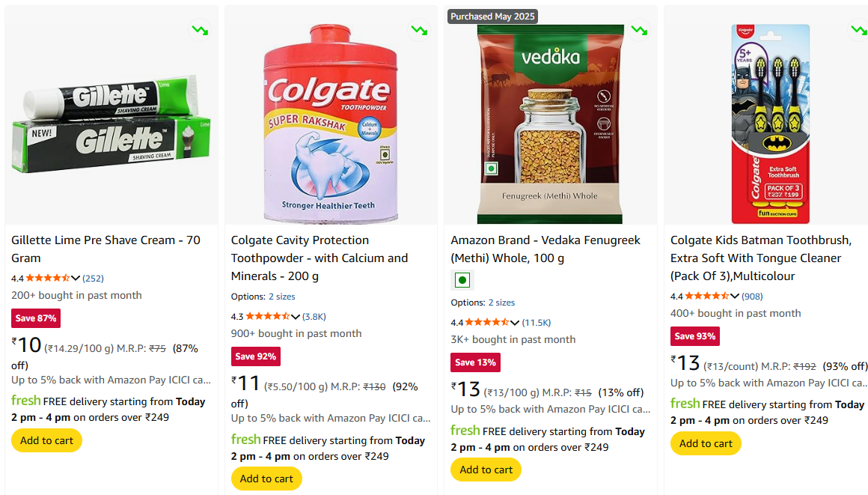Open 2 sizes options for Colgate Toothpowder

tap(282, 297)
